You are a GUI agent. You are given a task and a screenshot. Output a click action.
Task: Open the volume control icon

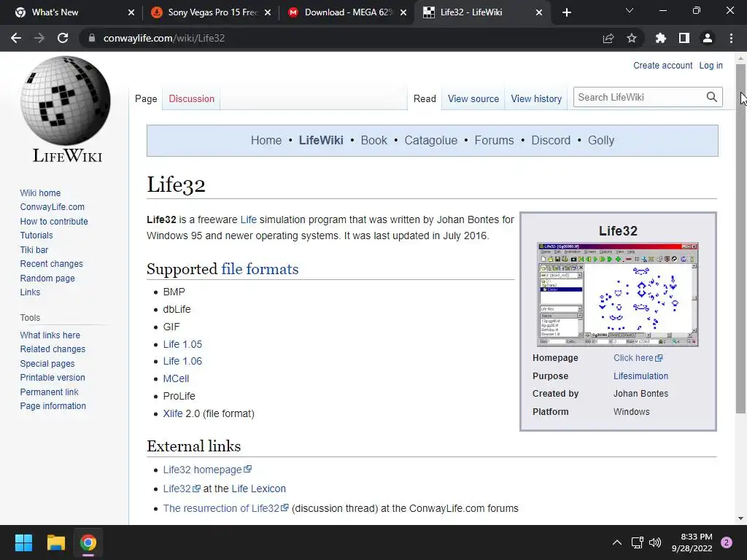(x=655, y=542)
